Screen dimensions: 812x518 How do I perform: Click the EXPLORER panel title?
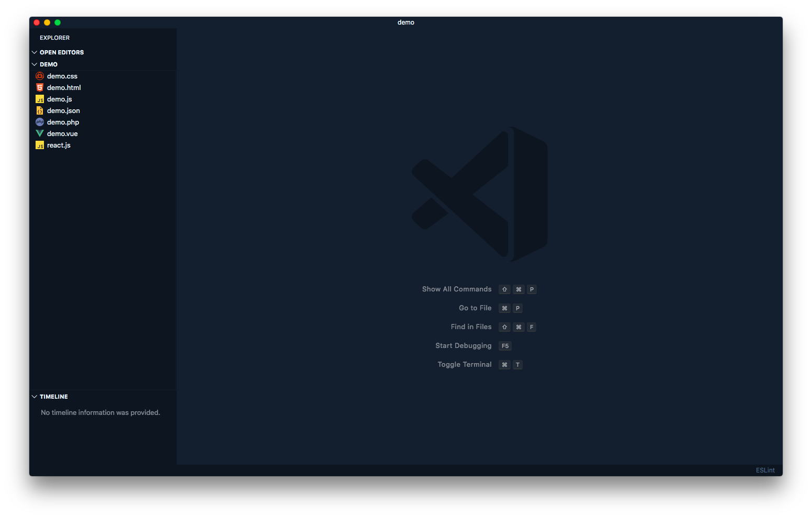tap(54, 38)
